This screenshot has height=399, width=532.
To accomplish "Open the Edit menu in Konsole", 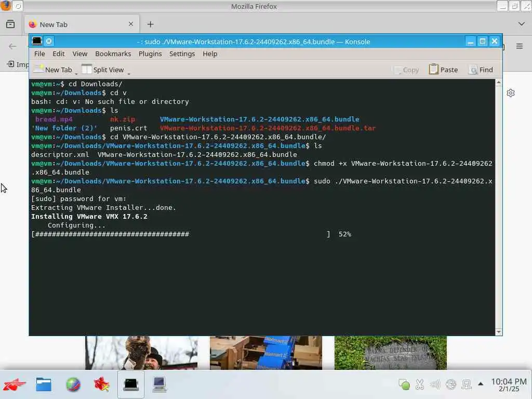I will click(x=58, y=54).
